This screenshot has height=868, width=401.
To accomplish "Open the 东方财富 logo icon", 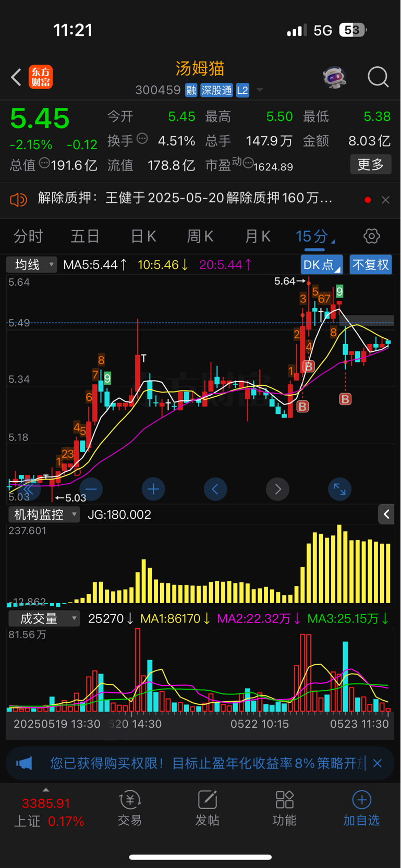I will (x=41, y=77).
